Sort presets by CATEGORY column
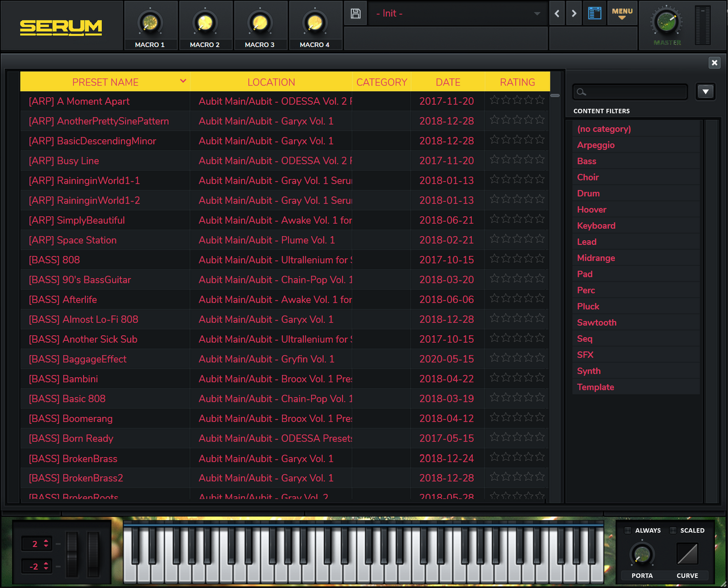This screenshot has height=588, width=728. [x=381, y=82]
